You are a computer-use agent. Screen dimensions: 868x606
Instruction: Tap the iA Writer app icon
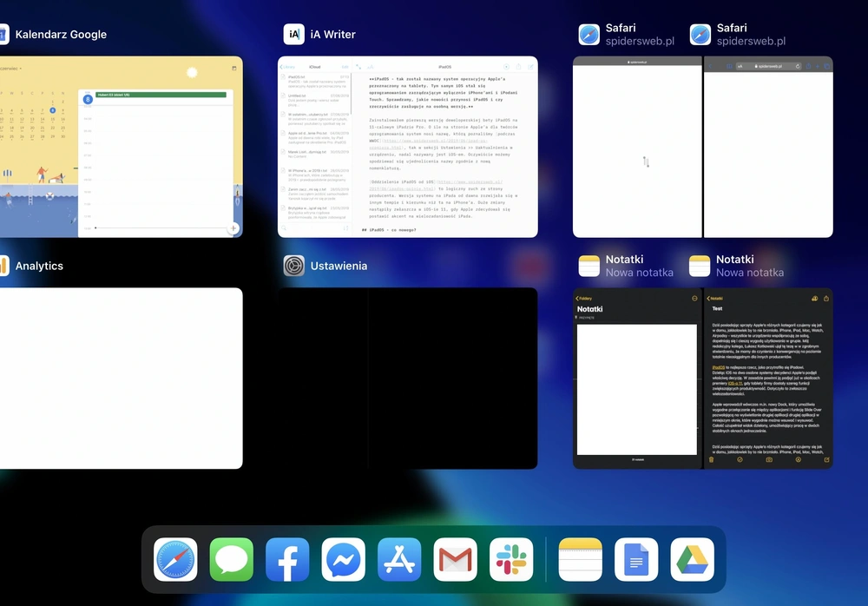(x=294, y=35)
